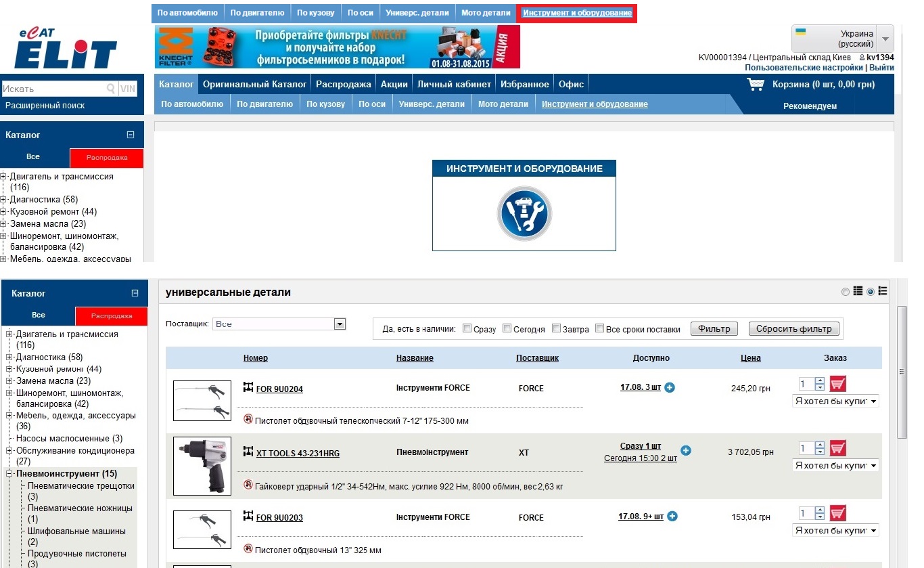Image resolution: width=924 pixels, height=568 pixels.
Task: Enable the Все сроки поставки checkbox
Action: pyautogui.click(x=599, y=329)
